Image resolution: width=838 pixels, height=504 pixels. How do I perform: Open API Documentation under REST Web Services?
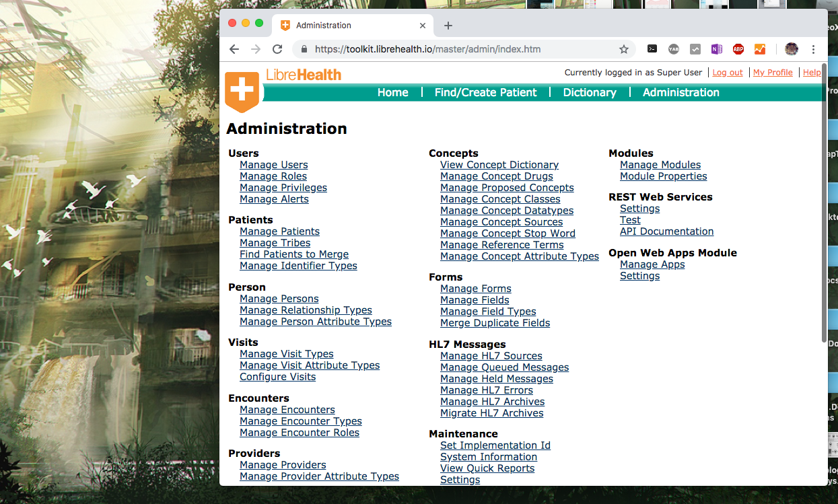pyautogui.click(x=666, y=231)
